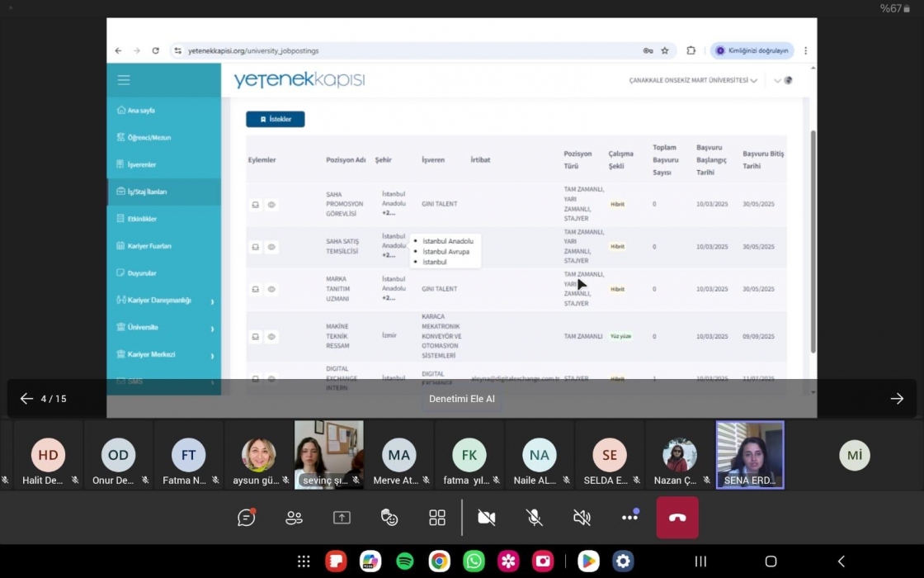This screenshot has height=578, width=924.
Task: Click the inbox icon for SAHA PROMOSYON GÖREVLİSİ
Action: coord(255,205)
